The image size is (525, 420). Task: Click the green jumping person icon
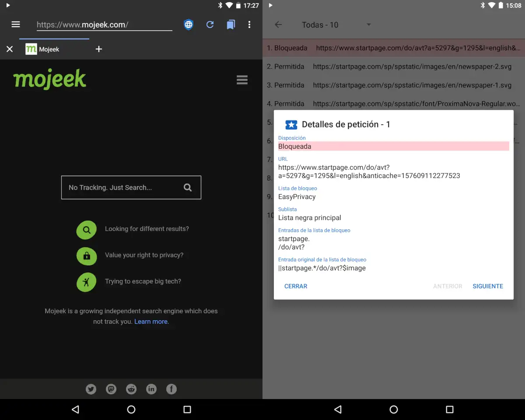[x=87, y=282]
